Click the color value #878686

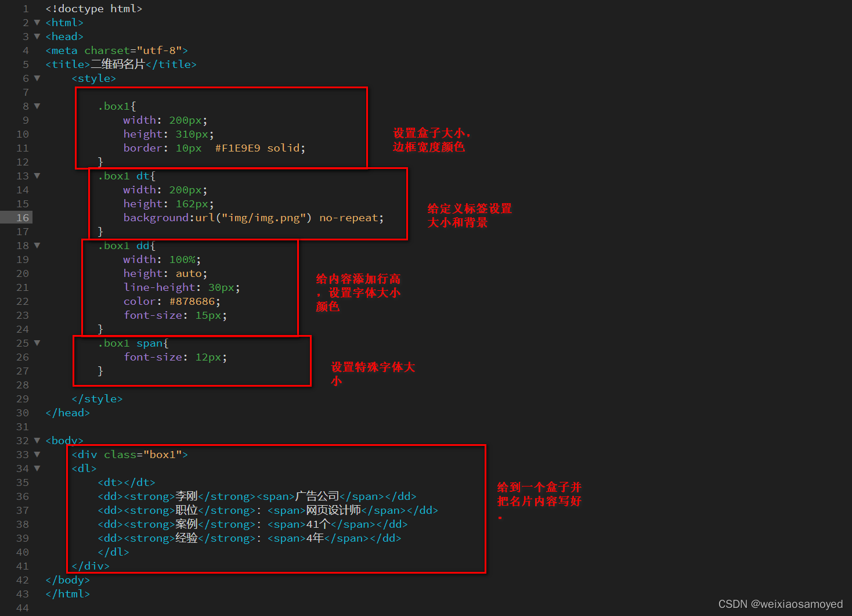pos(192,301)
